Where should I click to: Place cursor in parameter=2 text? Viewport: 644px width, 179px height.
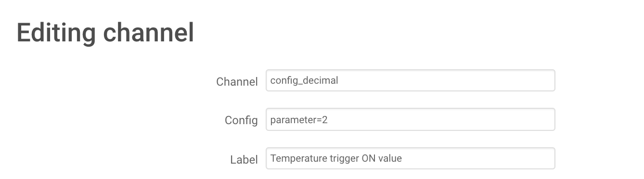click(x=299, y=119)
